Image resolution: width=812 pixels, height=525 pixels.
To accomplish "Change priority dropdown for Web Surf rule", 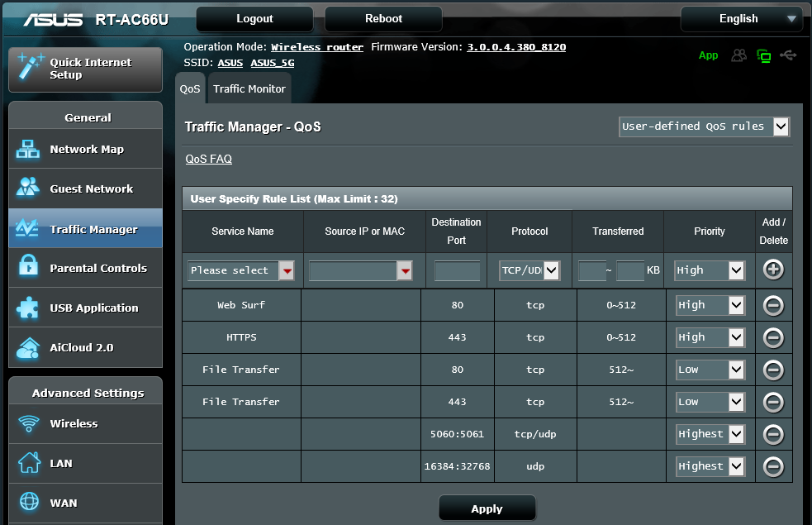I will 710,305.
